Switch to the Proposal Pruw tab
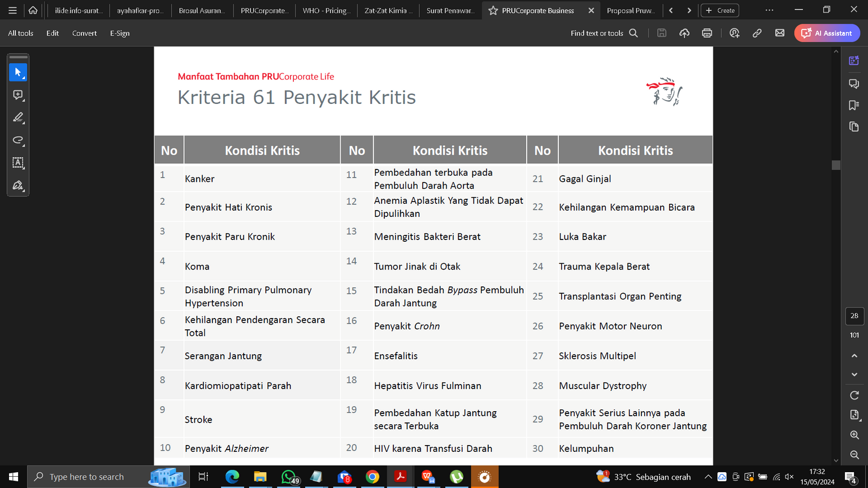Image resolution: width=868 pixels, height=488 pixels. click(631, 10)
